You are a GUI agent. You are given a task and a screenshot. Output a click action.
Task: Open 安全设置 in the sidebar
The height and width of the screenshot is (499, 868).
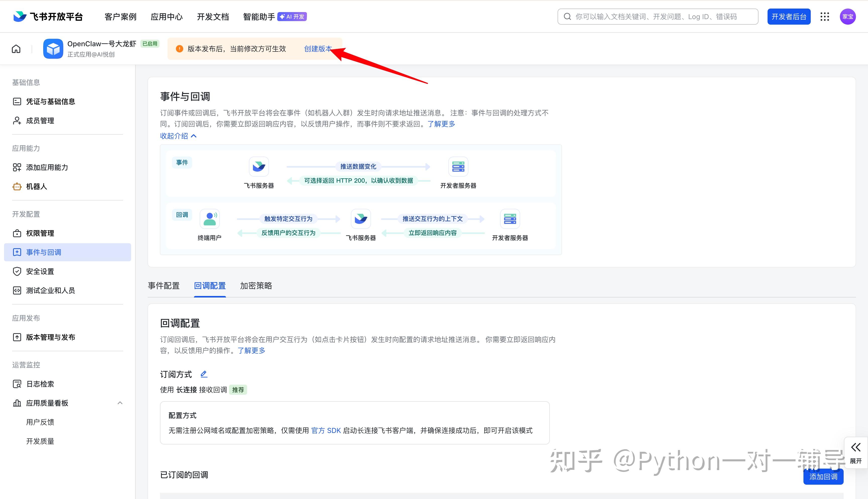tap(40, 271)
